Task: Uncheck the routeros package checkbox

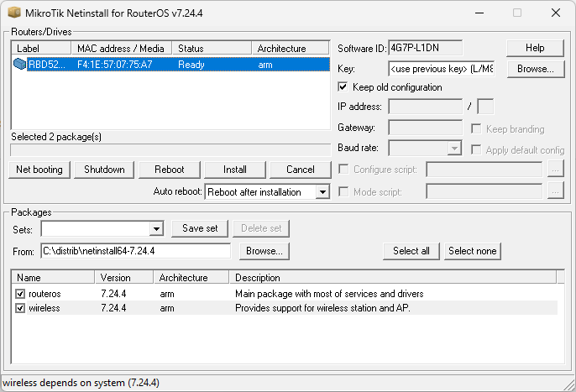Action: point(20,294)
